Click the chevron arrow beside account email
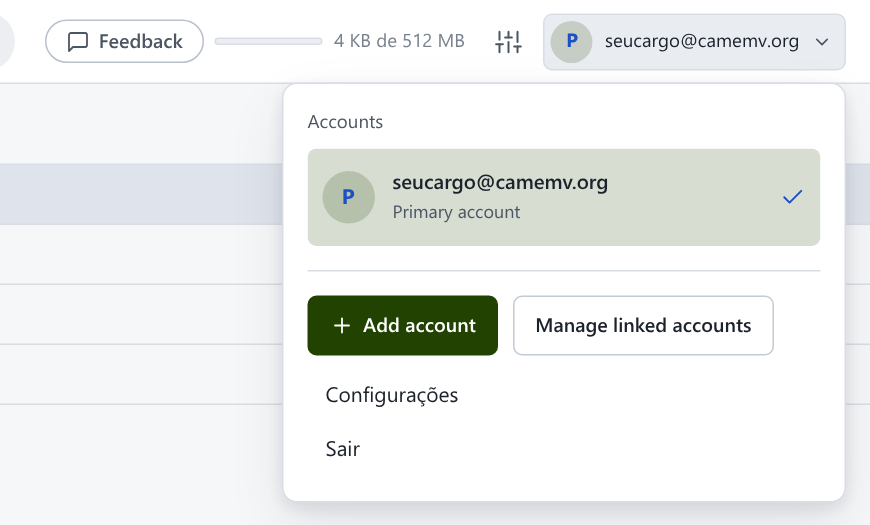 pos(822,42)
